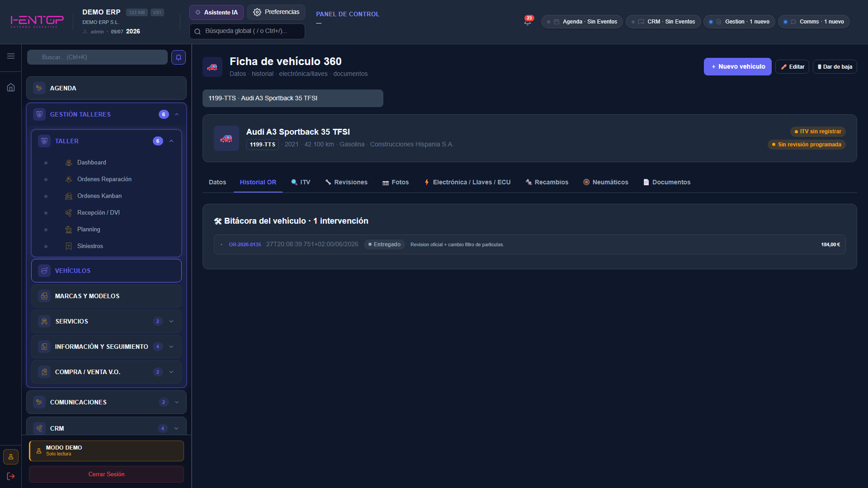Click the MODO DEMO Solo lectura banner
This screenshot has width=868, height=488.
point(106,451)
